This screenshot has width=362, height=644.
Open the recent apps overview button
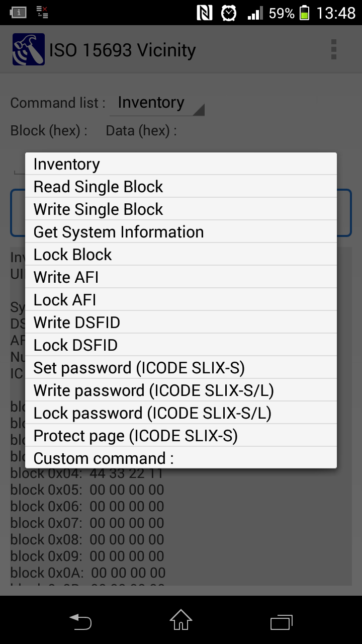[281, 622]
